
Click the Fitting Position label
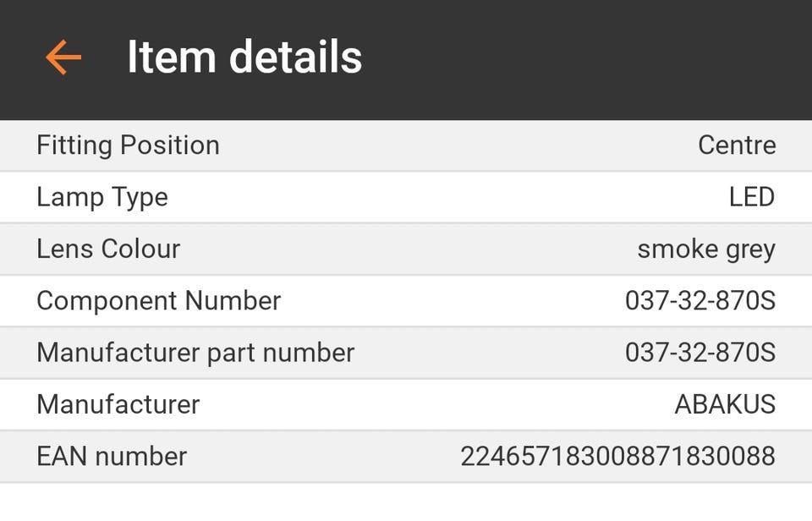pyautogui.click(x=128, y=145)
